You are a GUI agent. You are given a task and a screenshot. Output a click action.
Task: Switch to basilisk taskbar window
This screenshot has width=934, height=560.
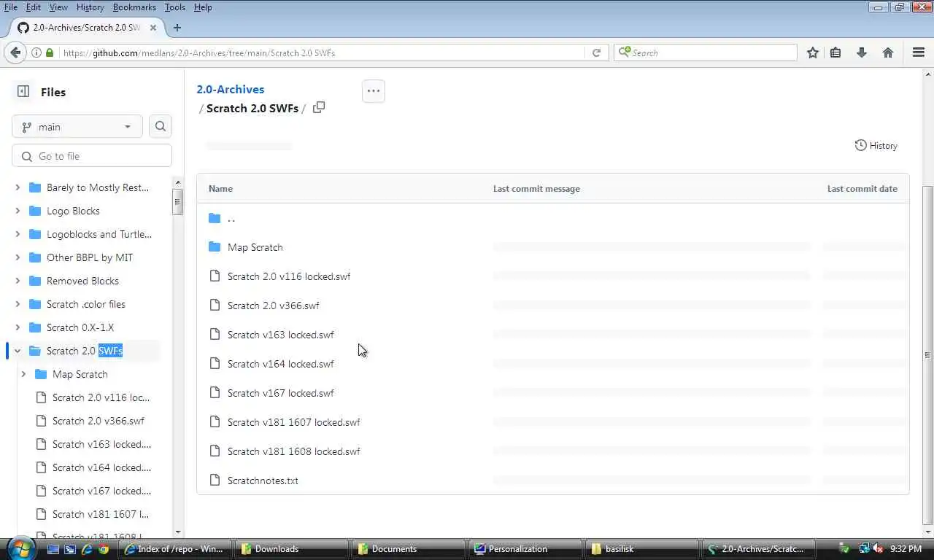[x=642, y=548]
